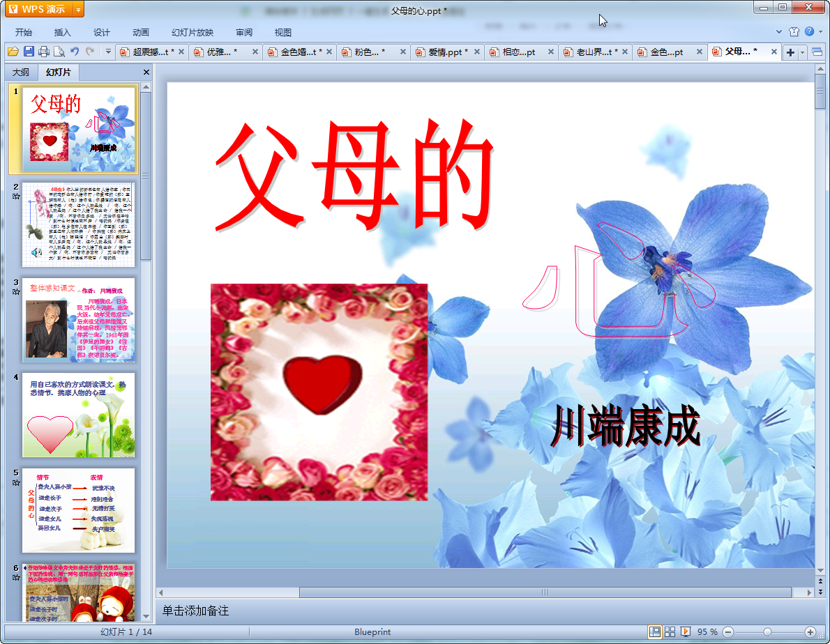830x644 pixels.
Task: Click animation star icon beside slide 2
Action: (x=16, y=197)
